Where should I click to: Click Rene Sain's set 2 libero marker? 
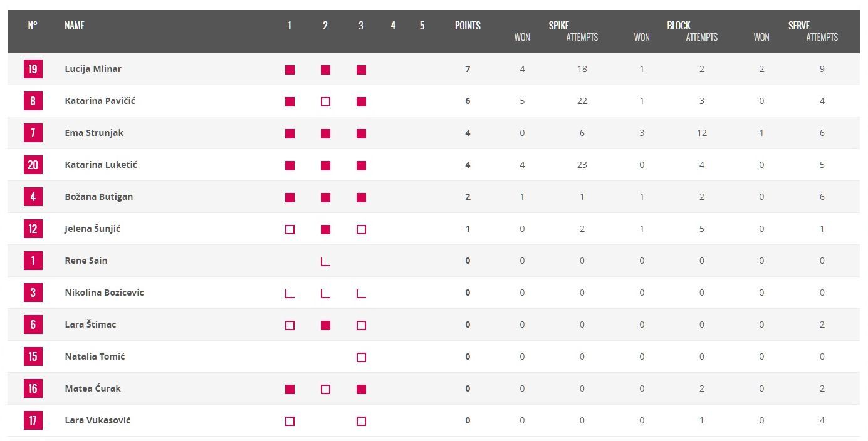coord(325,261)
